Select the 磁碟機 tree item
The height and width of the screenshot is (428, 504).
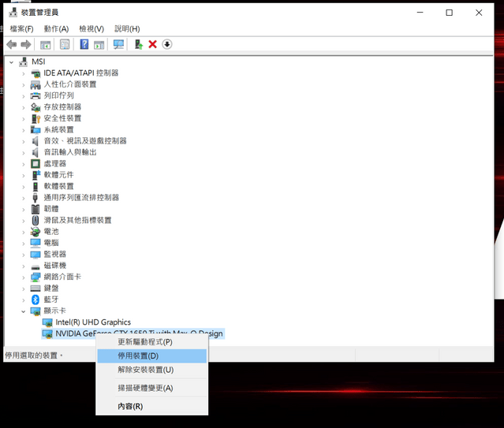click(54, 266)
